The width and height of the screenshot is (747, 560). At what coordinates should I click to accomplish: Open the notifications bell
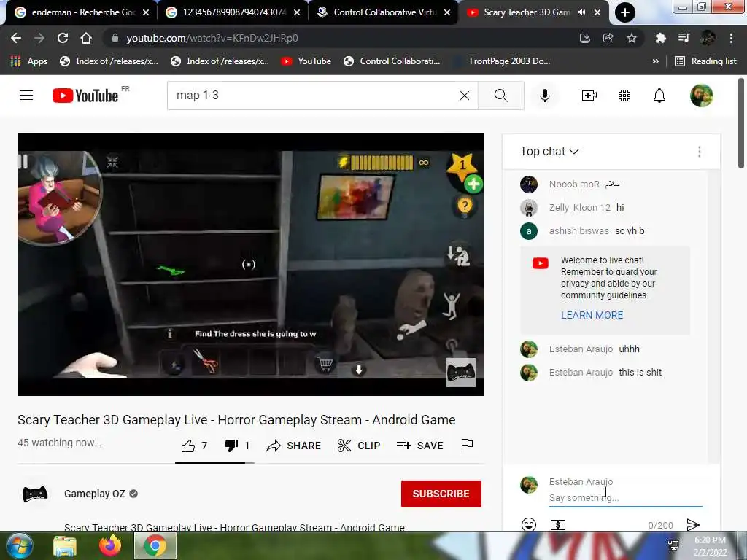click(x=659, y=96)
